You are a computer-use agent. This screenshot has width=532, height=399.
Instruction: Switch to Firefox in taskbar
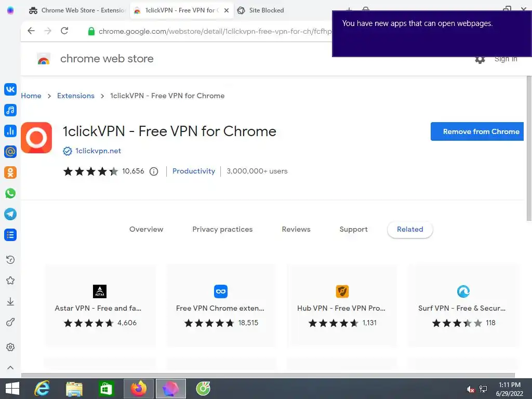[139, 389]
